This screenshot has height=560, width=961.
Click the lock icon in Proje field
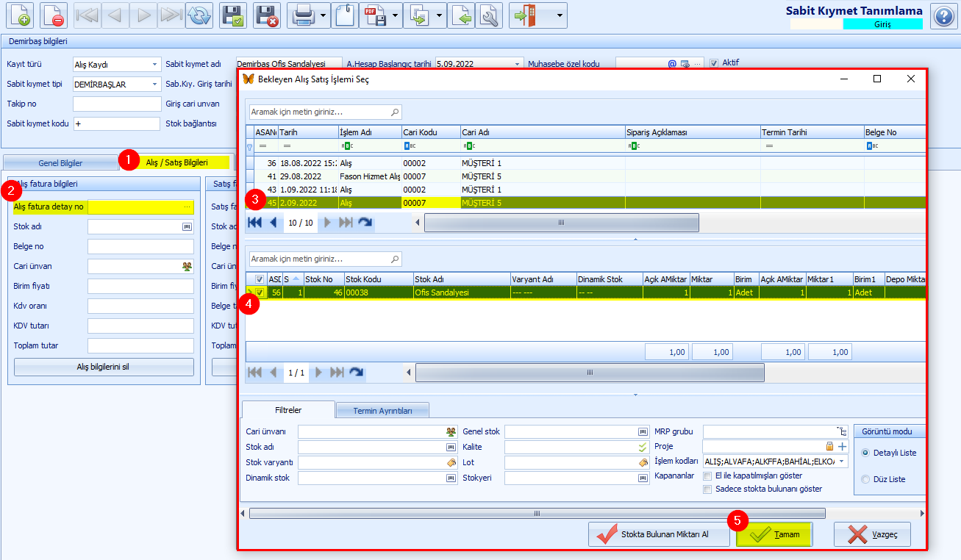click(829, 446)
